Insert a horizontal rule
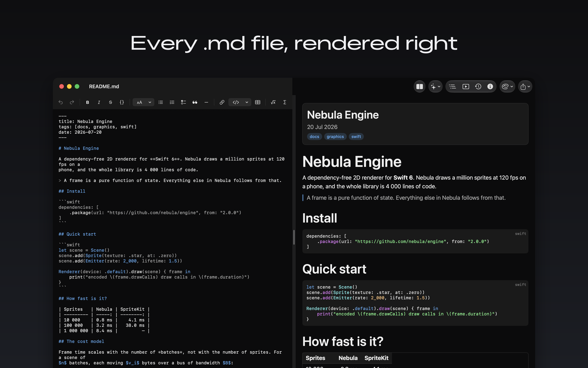The width and height of the screenshot is (588, 368). tap(206, 102)
